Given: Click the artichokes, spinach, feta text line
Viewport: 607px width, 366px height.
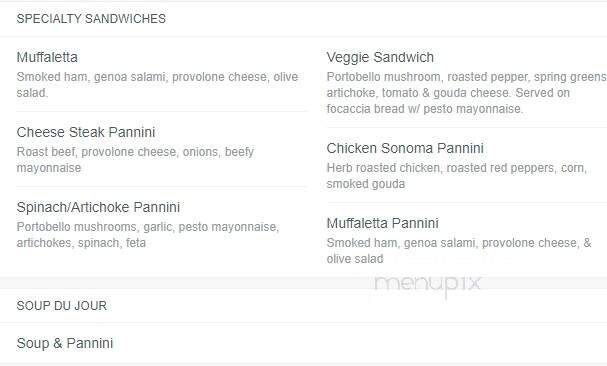Looking at the screenshot, I should click(81, 243).
